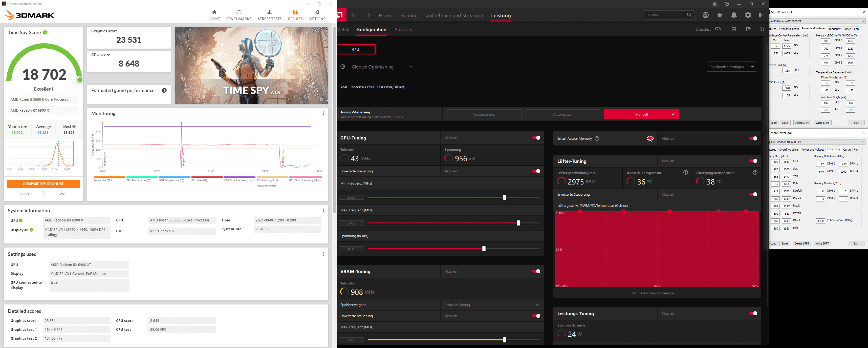Viewport: 868px width, 348px height.
Task: Click the Time Spy thumbnail image
Action: (251, 65)
